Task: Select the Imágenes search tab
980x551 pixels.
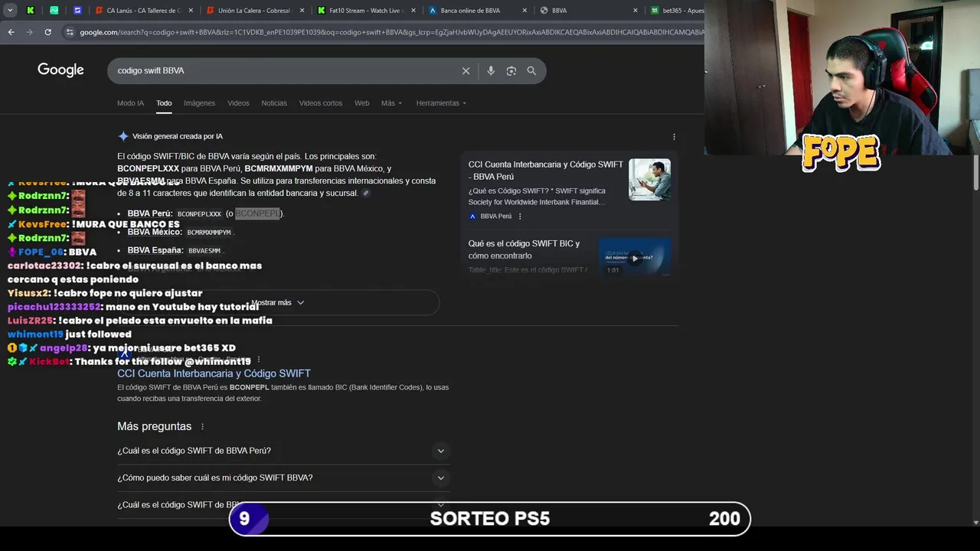Action: click(199, 103)
